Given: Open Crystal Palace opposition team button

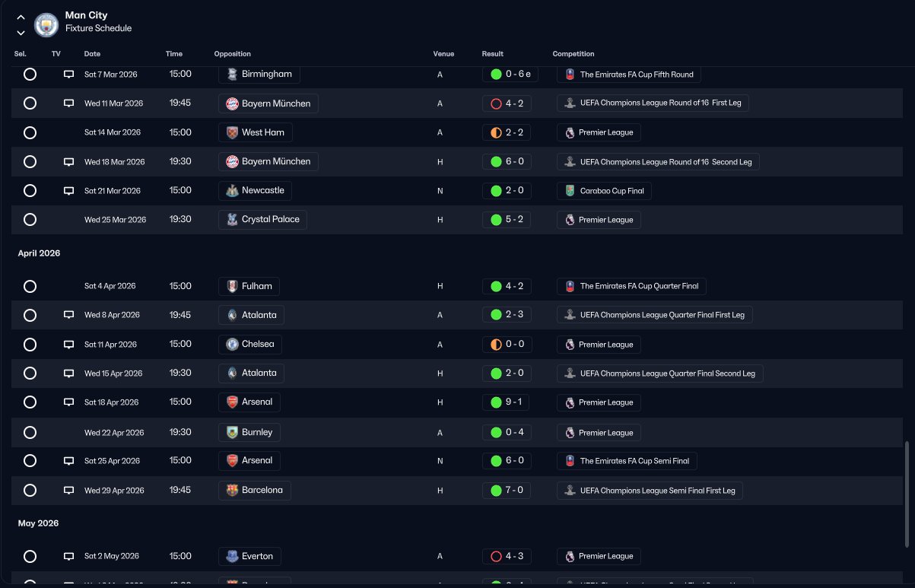Looking at the screenshot, I should pos(263,219).
